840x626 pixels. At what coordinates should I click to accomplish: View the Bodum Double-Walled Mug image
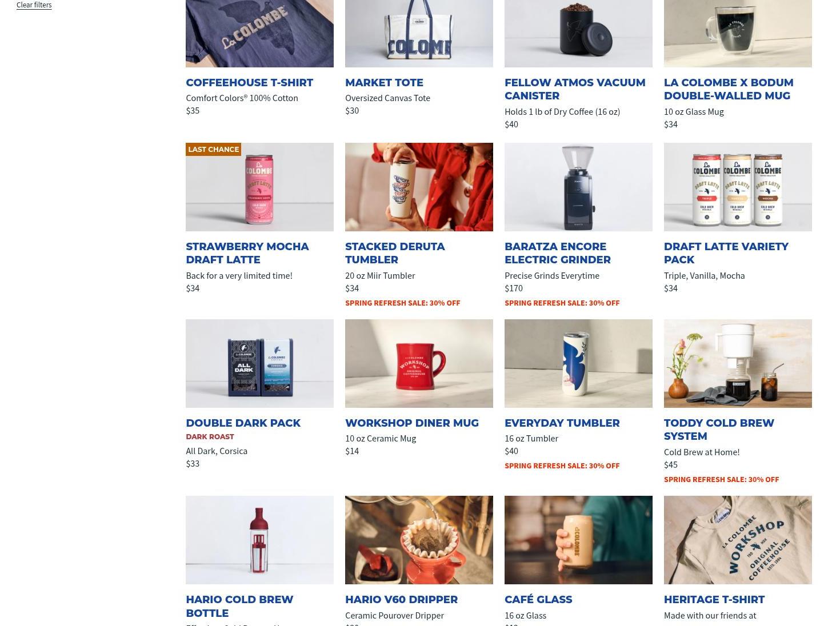coord(738,34)
